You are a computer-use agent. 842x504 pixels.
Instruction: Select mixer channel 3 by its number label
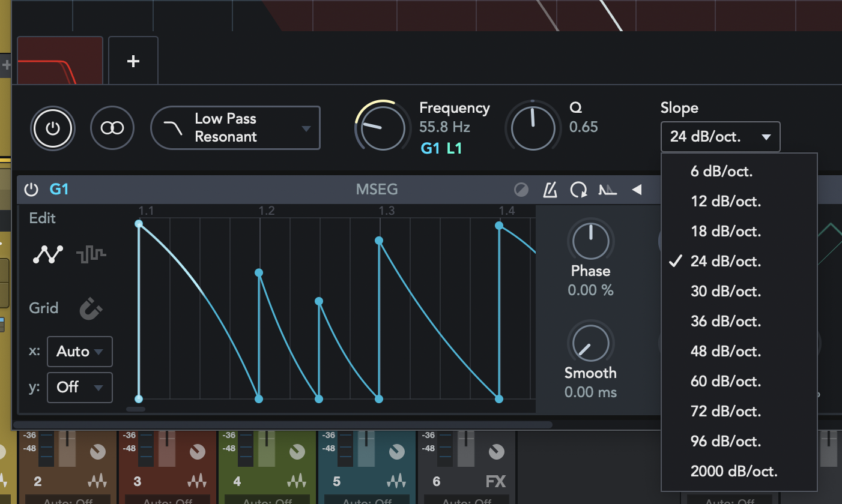click(138, 481)
